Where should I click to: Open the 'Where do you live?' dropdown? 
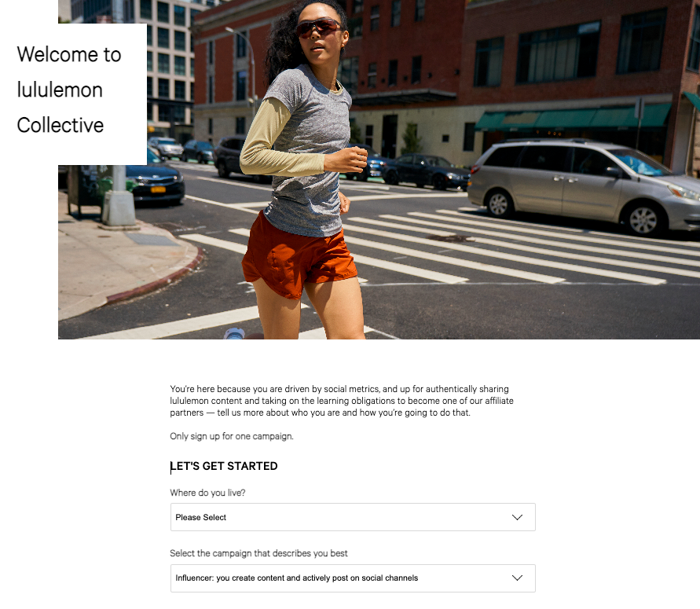coord(353,517)
